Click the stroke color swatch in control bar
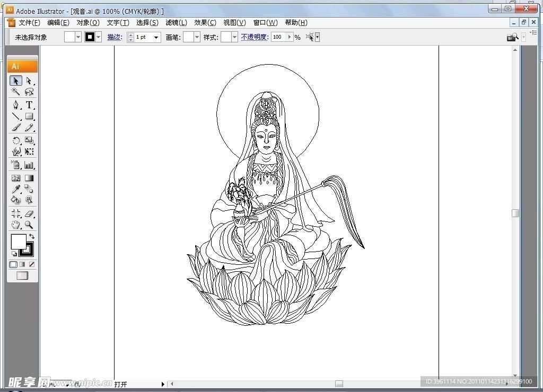Viewport: 543px width, 392px height. (90, 37)
